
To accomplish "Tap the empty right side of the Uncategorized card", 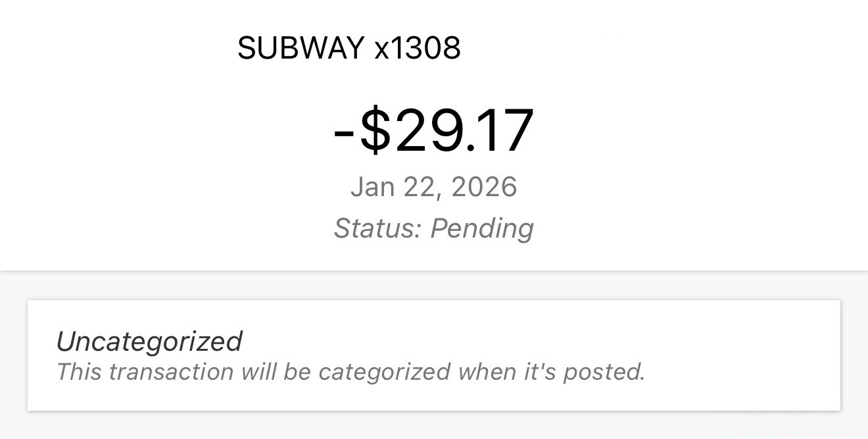I will point(743,355).
